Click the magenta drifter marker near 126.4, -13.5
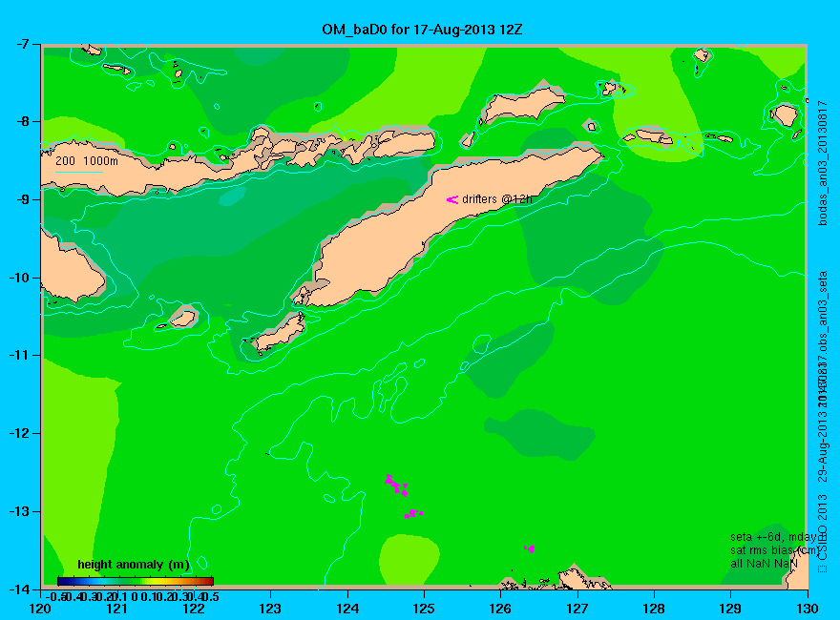 529,548
